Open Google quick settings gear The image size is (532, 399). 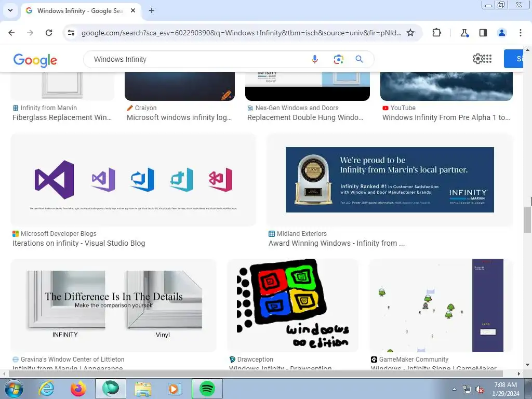pos(477,59)
